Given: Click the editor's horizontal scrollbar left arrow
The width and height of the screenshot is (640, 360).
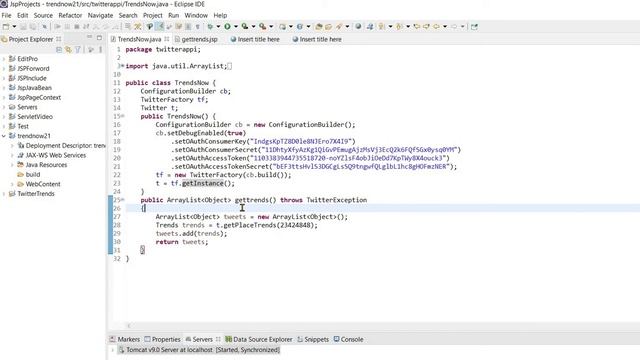Looking at the screenshot, I should click(x=129, y=326).
